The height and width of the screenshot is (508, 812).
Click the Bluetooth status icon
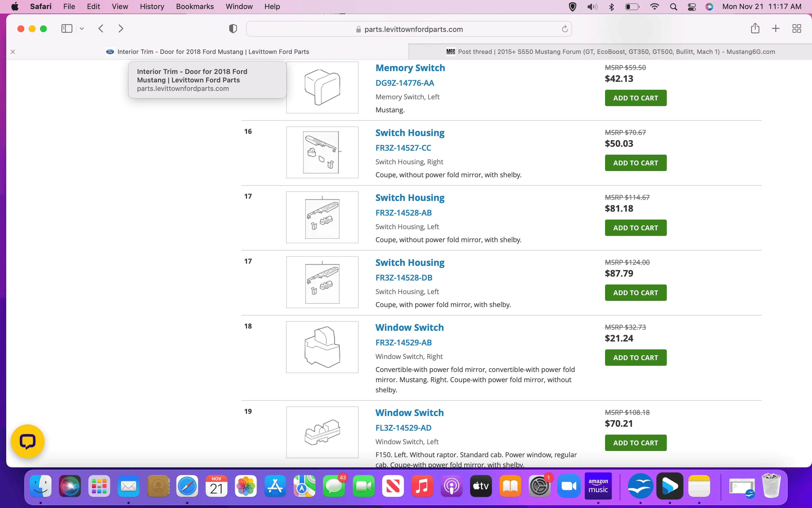611,7
